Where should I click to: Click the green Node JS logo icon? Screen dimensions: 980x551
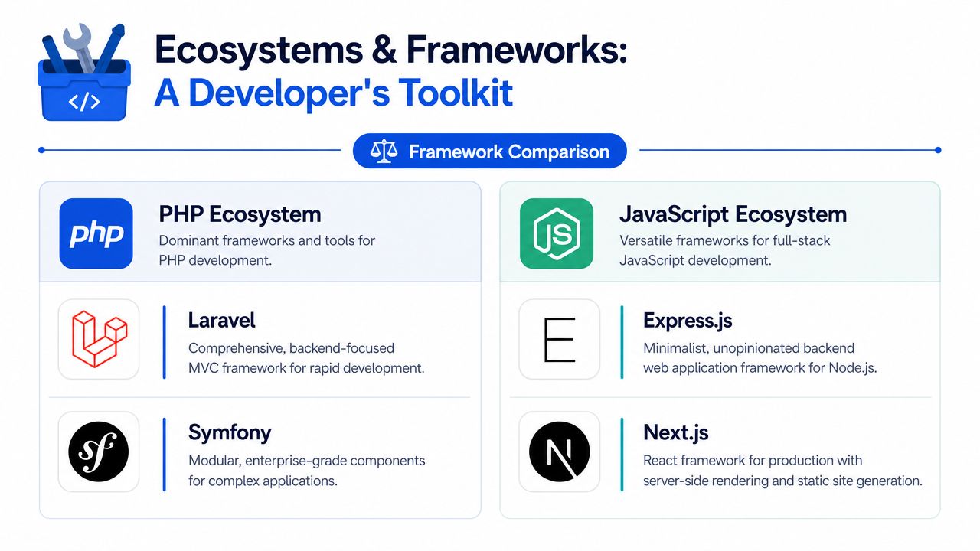[556, 234]
